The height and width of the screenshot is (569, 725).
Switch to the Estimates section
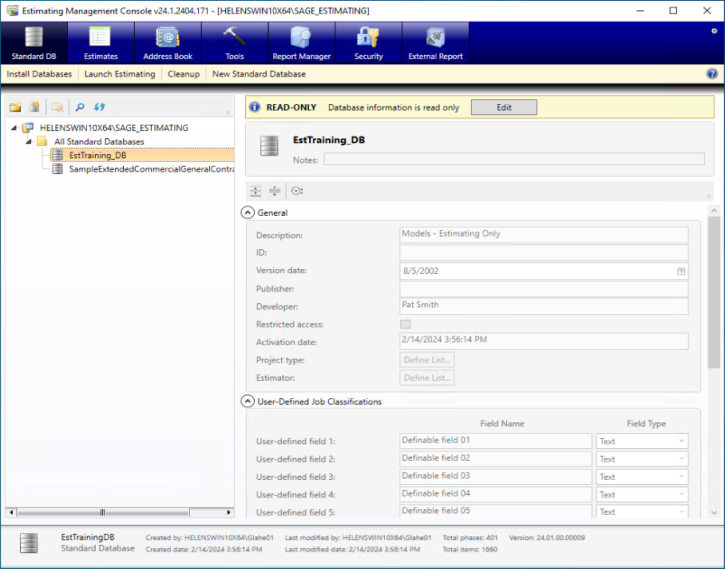coord(101,43)
